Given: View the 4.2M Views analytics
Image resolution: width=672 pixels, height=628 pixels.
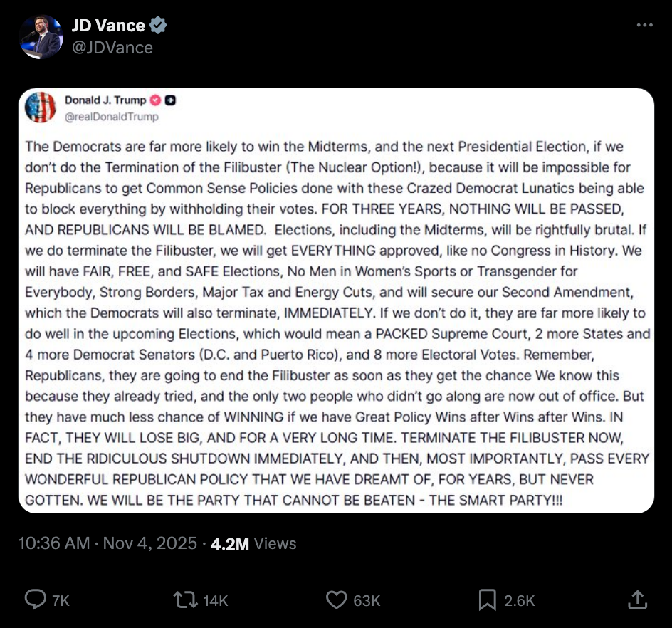Looking at the screenshot, I should pos(253,543).
